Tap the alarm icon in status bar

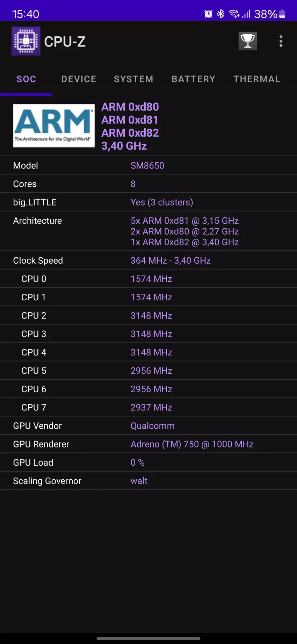(x=208, y=14)
